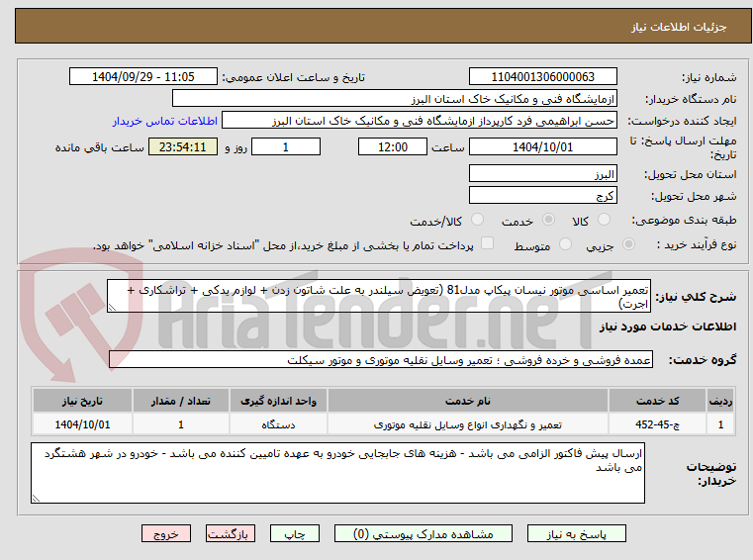Click the نوع فرآیند خرید label
Viewport: 753px width, 560px height.
pyautogui.click(x=697, y=244)
